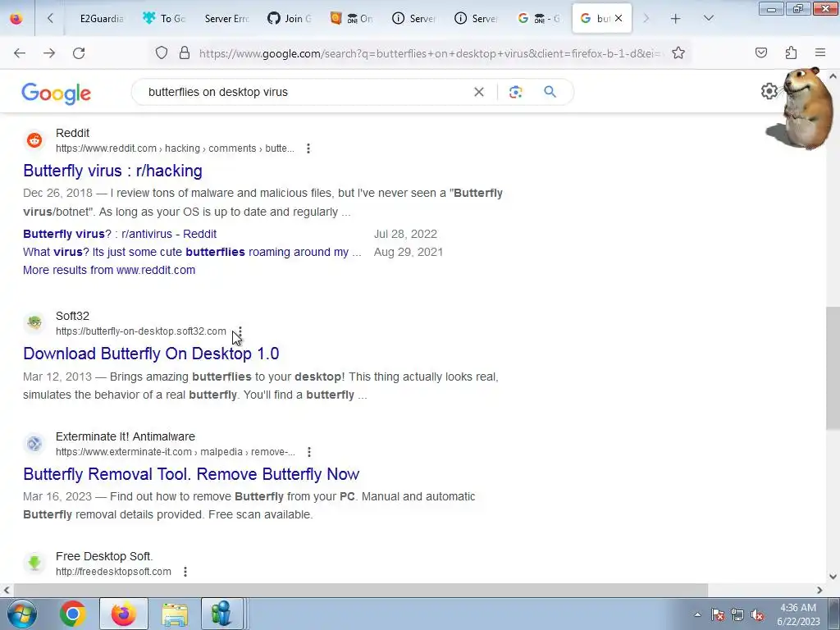Open the cute butterflies roaming Reddit link

192,252
